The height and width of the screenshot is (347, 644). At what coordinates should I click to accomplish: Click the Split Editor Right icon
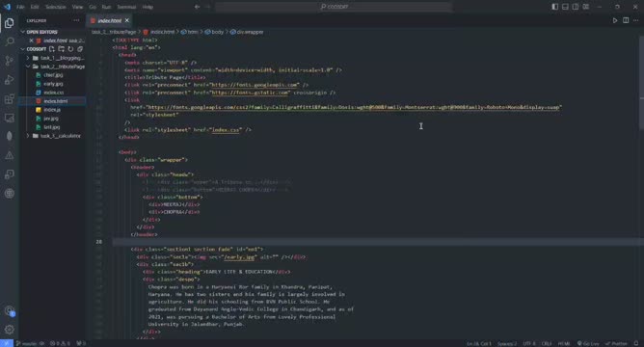626,20
